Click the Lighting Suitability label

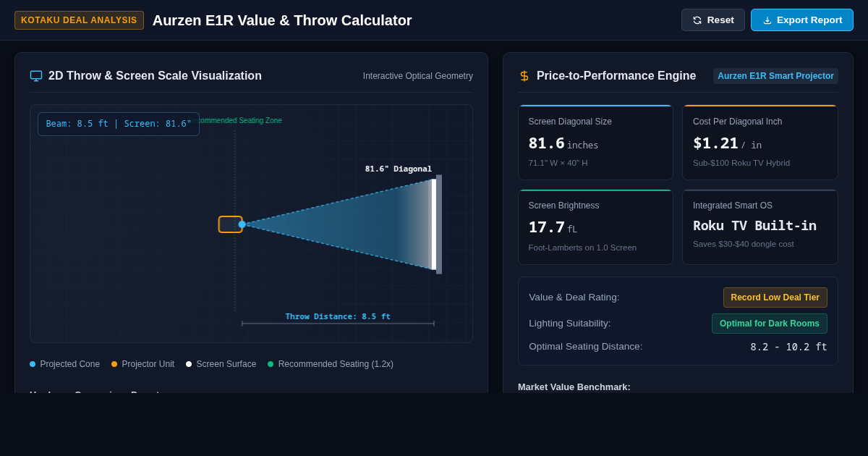coord(570,324)
